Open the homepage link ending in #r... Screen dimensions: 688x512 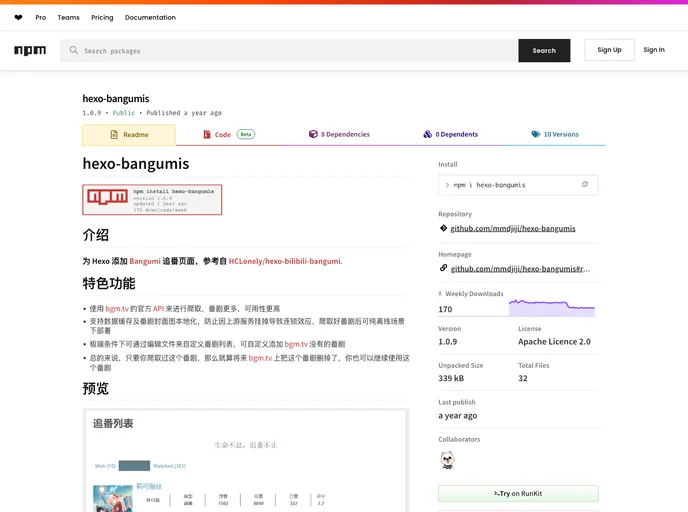click(520, 269)
